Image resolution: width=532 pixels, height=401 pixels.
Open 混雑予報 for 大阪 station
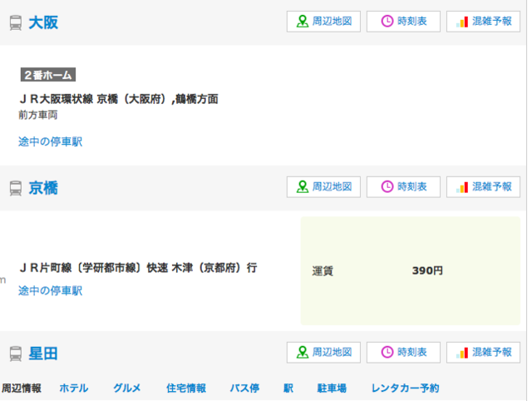[x=483, y=22]
